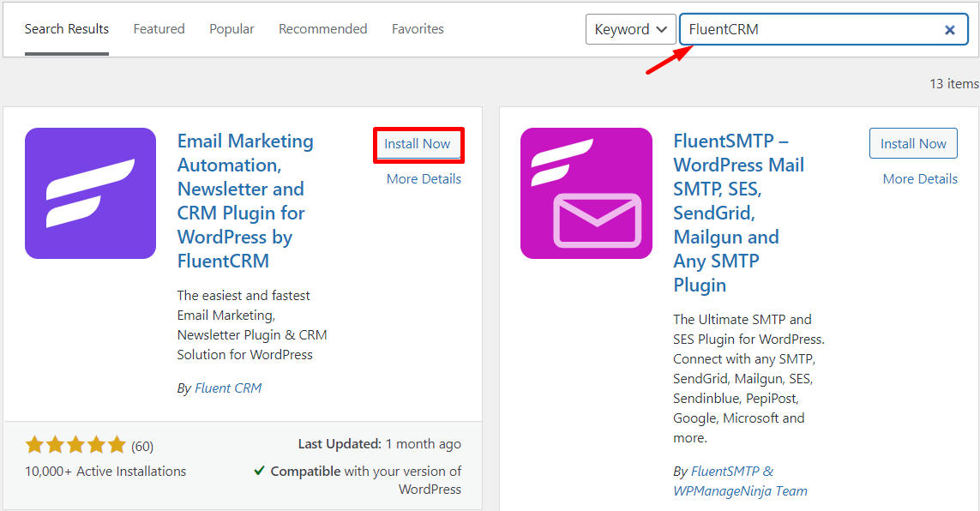
Task: Click the FluentCRM purple plugin icon
Action: [91, 193]
